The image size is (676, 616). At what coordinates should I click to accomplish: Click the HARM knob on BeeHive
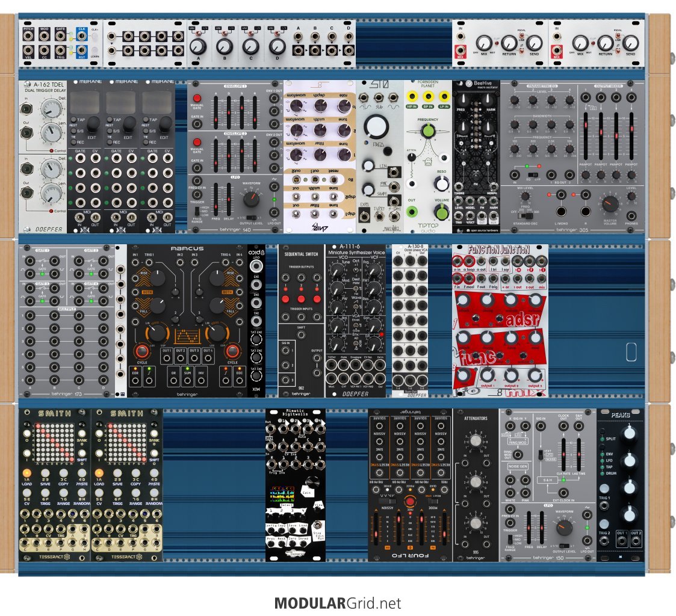pos(488,100)
